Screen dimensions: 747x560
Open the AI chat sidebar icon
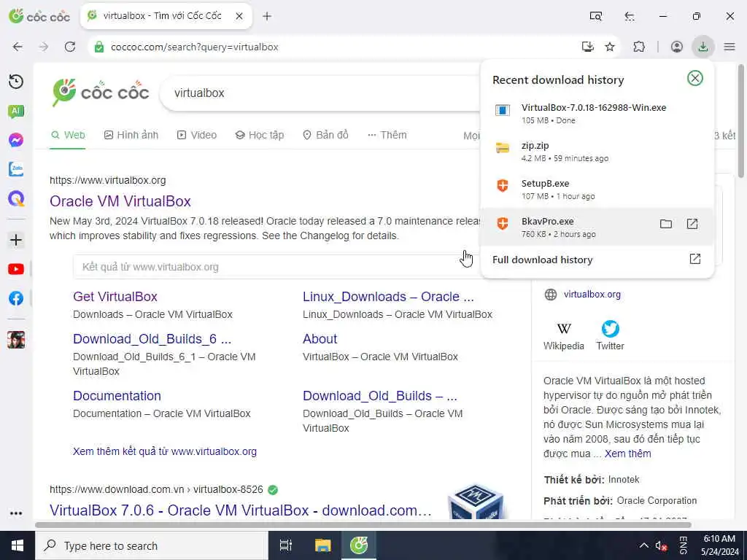[16, 112]
